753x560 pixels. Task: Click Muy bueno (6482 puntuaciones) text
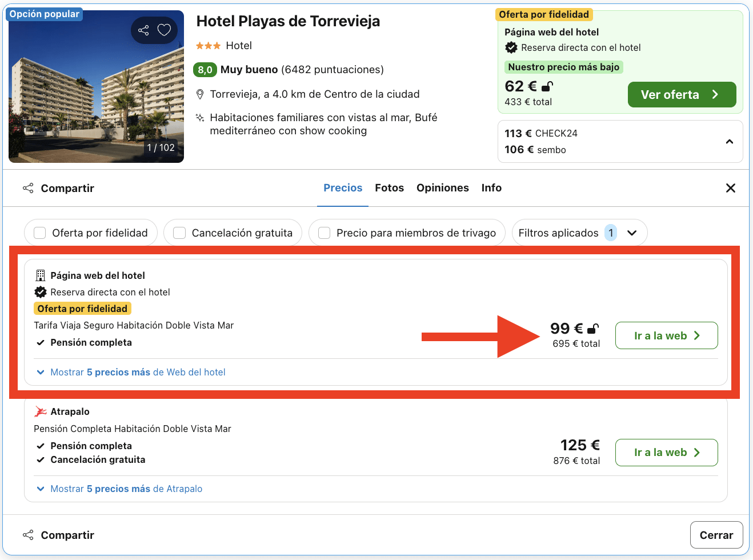(302, 70)
